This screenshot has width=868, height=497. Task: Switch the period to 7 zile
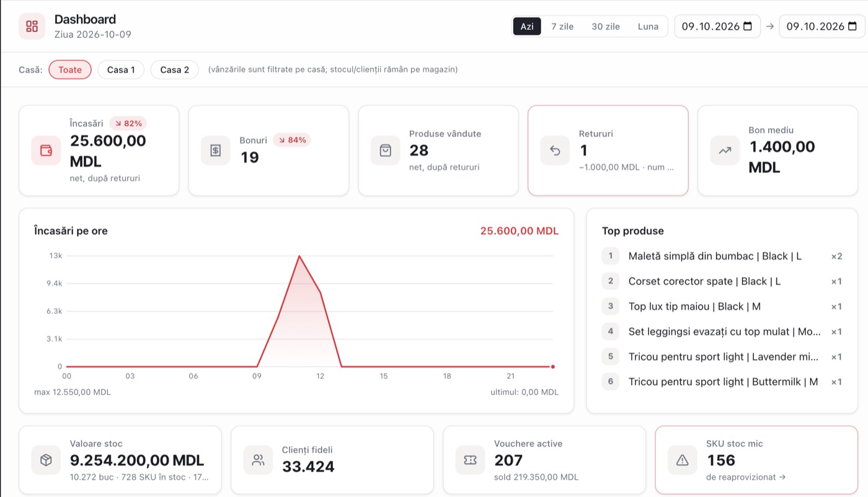pyautogui.click(x=562, y=27)
